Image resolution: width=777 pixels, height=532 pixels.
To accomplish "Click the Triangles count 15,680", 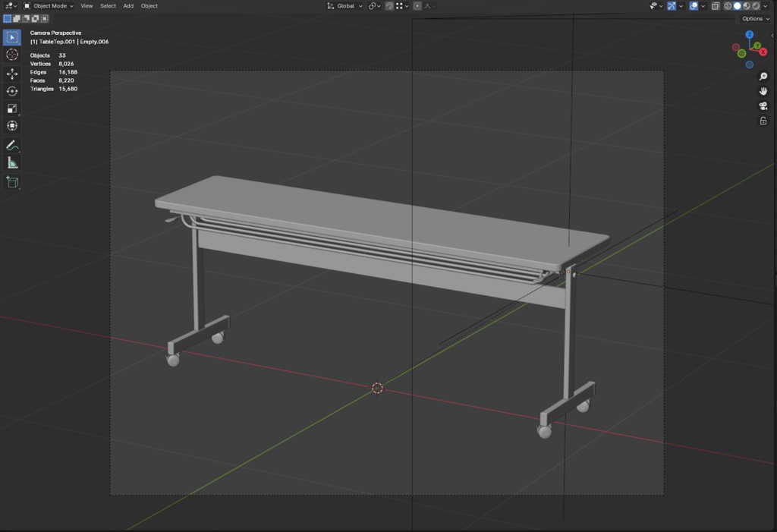I will pyautogui.click(x=68, y=89).
